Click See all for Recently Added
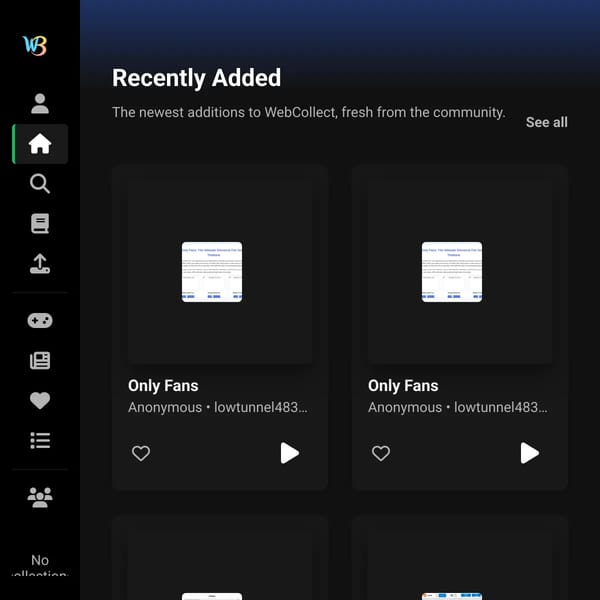The image size is (600, 600). click(x=546, y=122)
